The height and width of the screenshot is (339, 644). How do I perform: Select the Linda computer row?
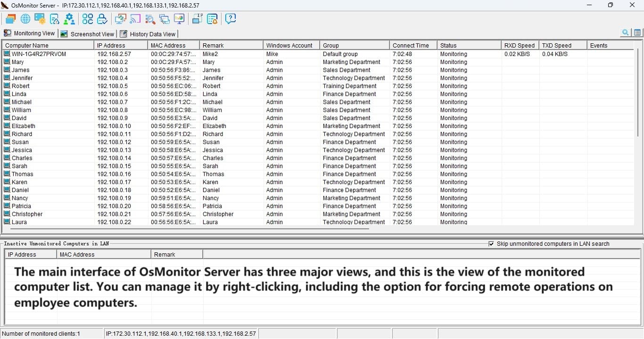point(318,94)
